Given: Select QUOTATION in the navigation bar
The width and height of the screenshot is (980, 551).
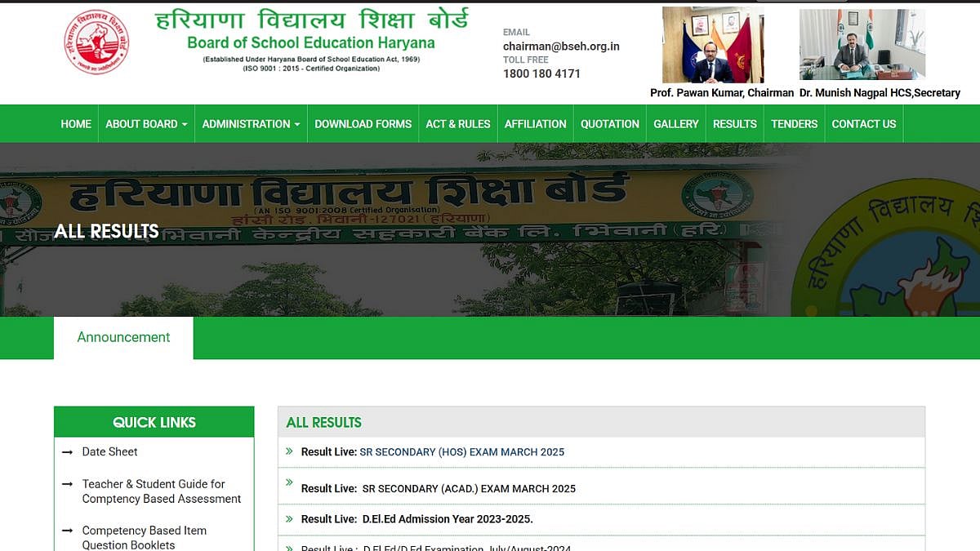Looking at the screenshot, I should tap(610, 124).
